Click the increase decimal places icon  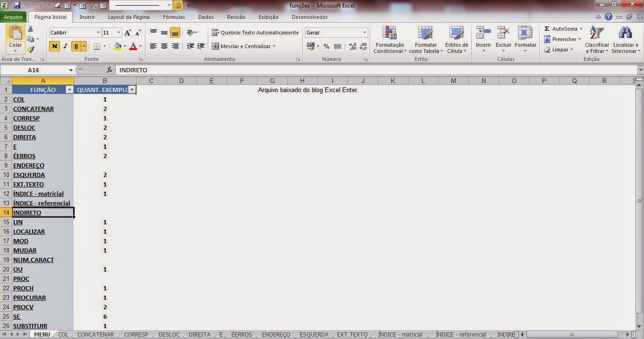(353, 46)
